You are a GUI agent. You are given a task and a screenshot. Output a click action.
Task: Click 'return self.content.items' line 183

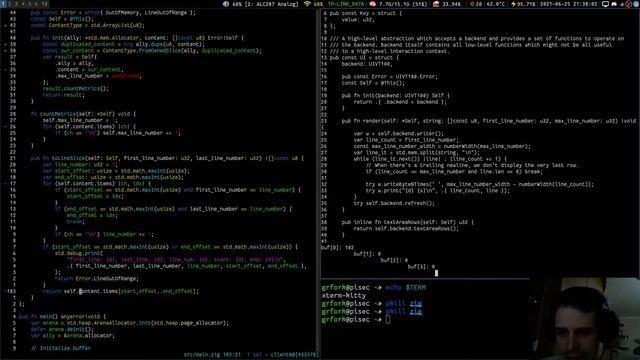(x=121, y=291)
